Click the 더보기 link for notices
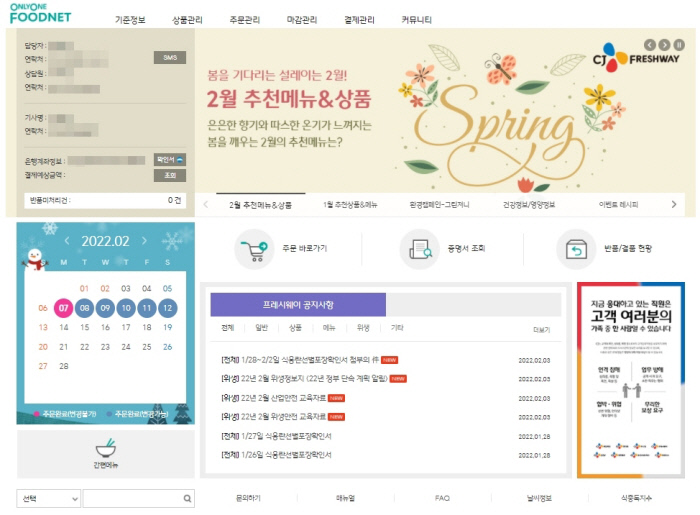The width and height of the screenshot is (700, 515). (x=542, y=330)
